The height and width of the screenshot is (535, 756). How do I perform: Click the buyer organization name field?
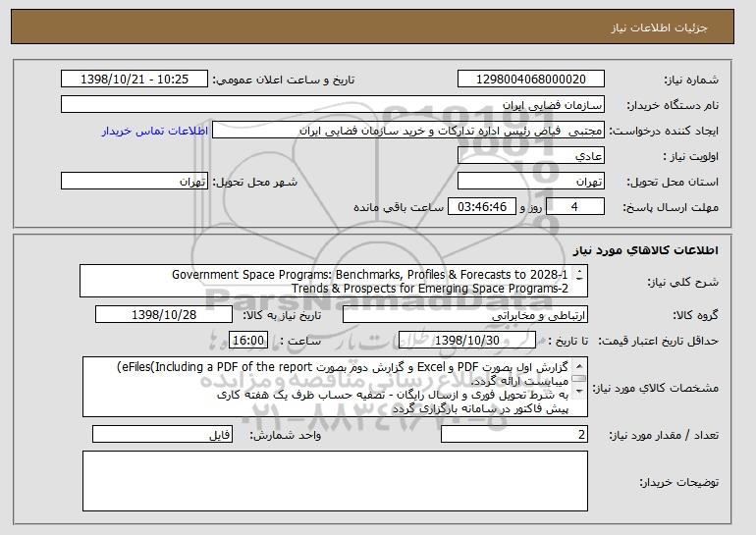(x=333, y=105)
